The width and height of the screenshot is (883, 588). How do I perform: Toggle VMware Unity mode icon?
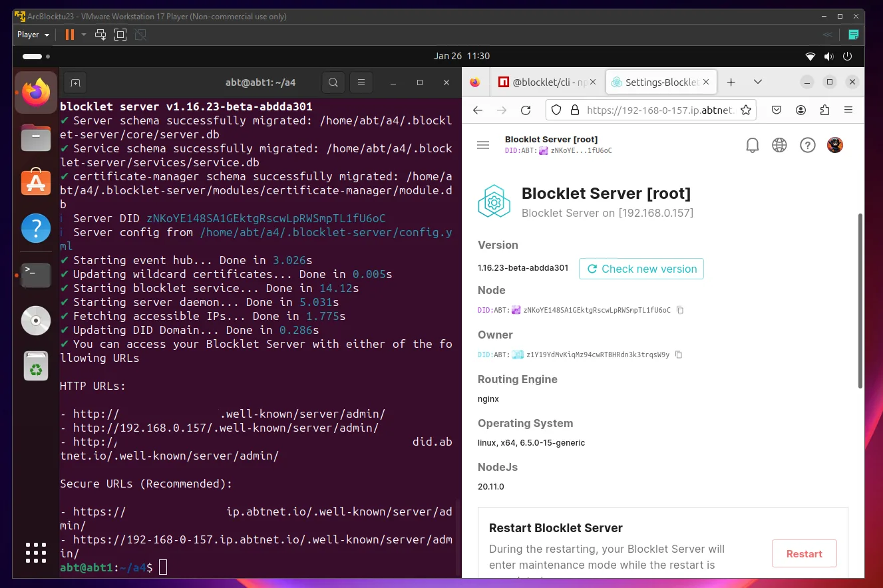(x=141, y=35)
